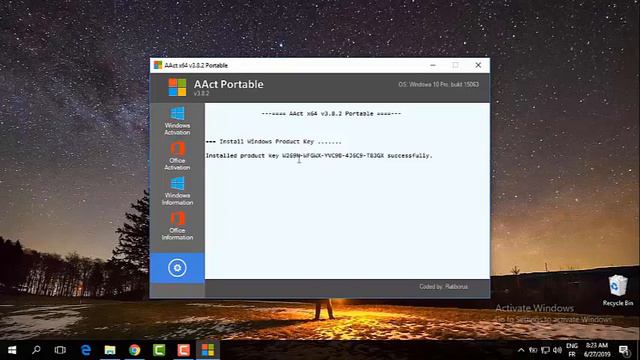Click the AAct x64 v3.8.2 Portable header line

(x=331, y=114)
